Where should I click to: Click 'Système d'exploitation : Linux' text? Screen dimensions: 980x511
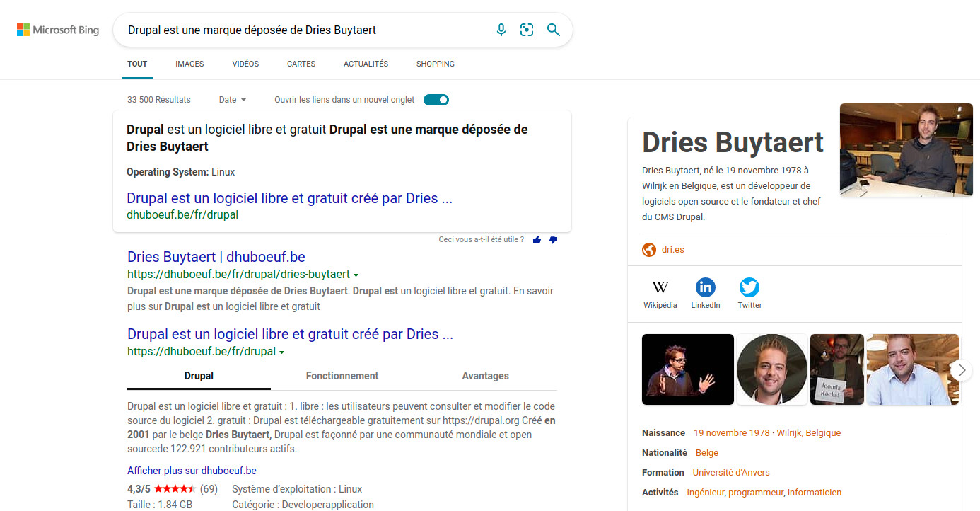pyautogui.click(x=297, y=489)
